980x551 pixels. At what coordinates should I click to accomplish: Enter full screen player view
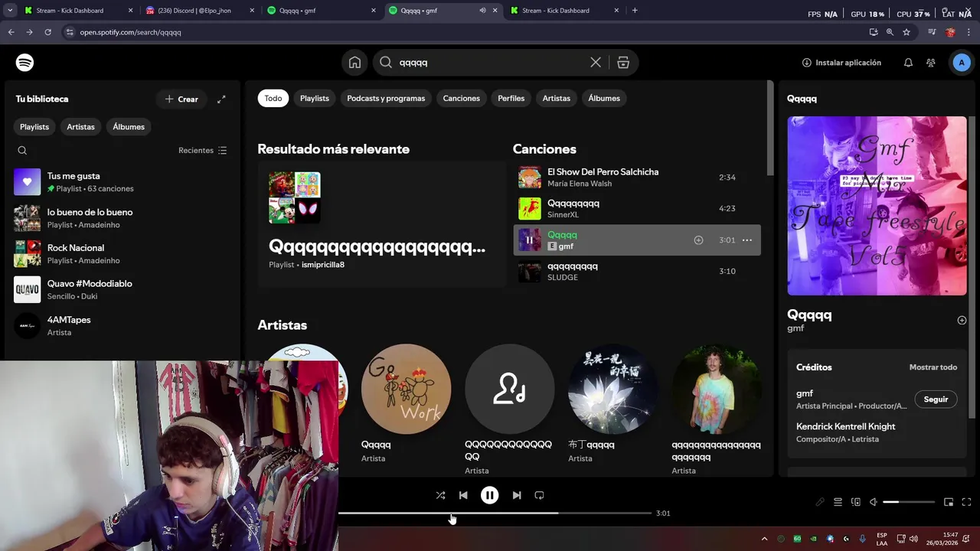tap(966, 502)
